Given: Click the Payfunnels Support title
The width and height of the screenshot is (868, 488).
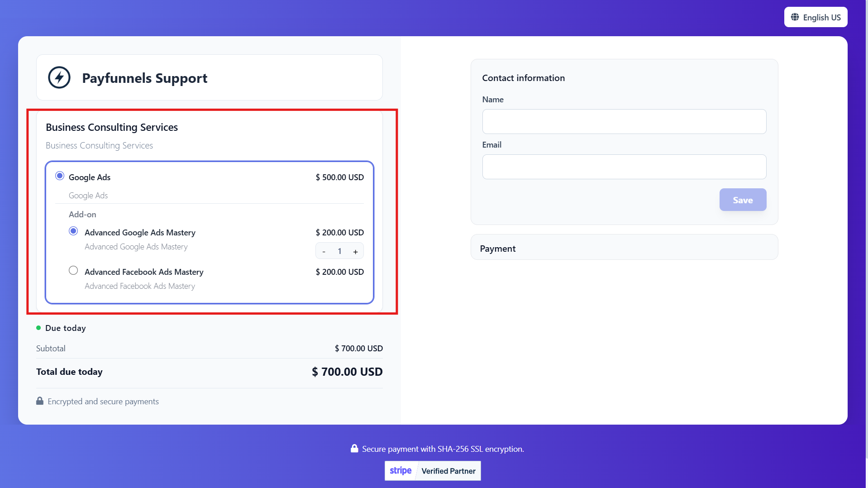Looking at the screenshot, I should [144, 78].
